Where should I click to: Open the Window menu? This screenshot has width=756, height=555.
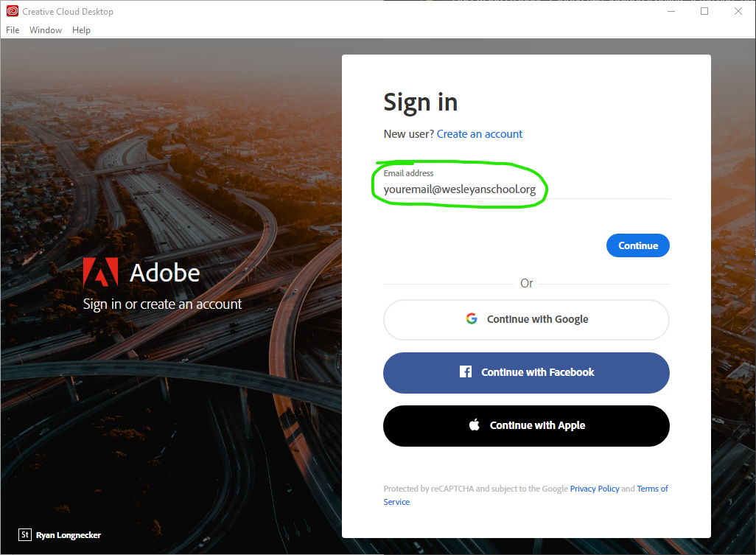point(46,29)
